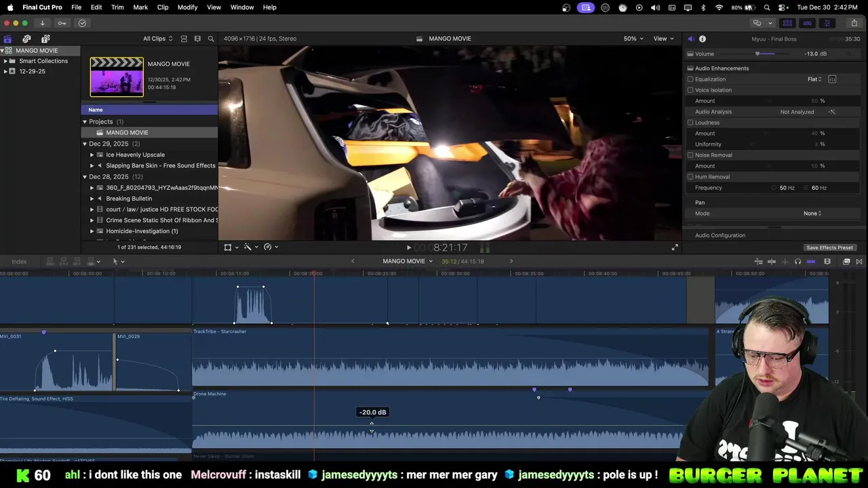Click Save Effects Preset button
The width and height of the screenshot is (868, 488).
pyautogui.click(x=829, y=247)
